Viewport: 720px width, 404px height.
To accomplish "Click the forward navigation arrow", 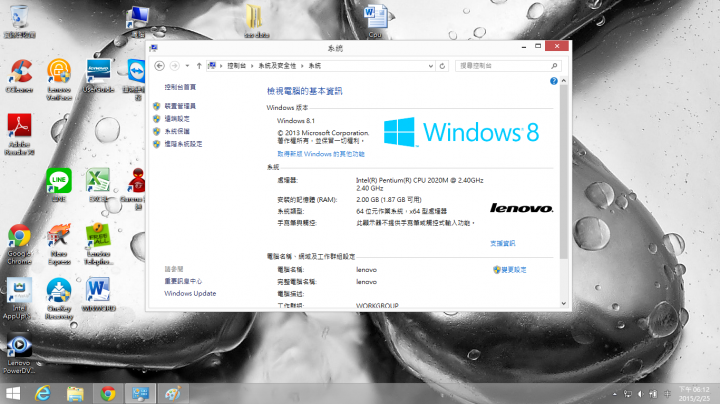I will pos(174,66).
